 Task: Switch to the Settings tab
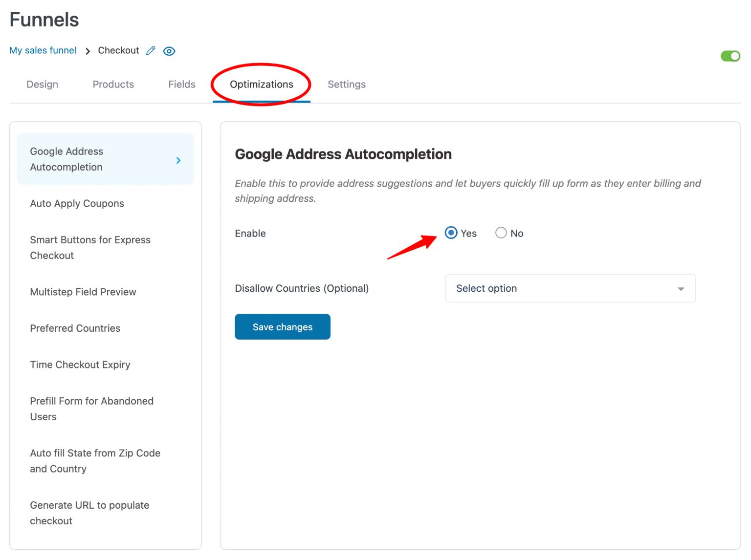(346, 84)
